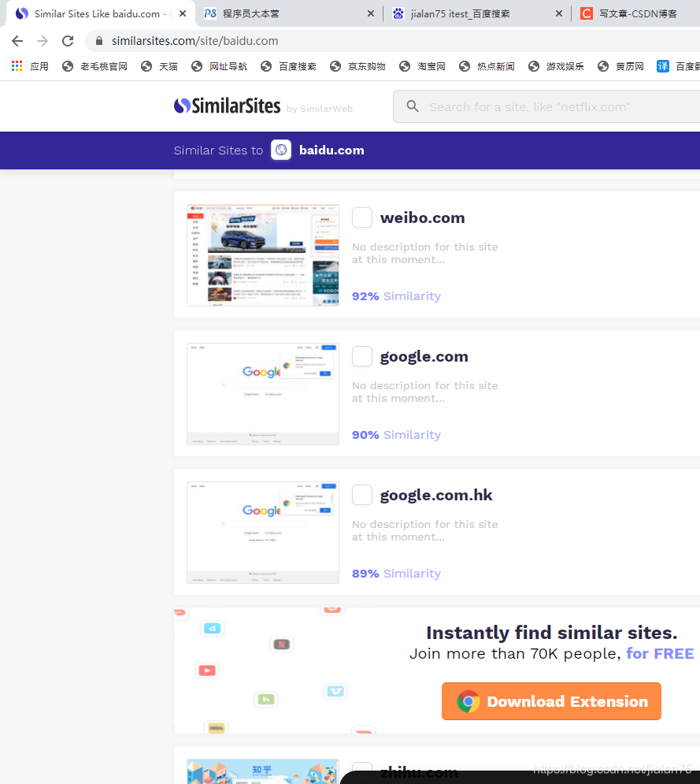
Task: Click the address bar padlock icon
Action: (x=99, y=41)
